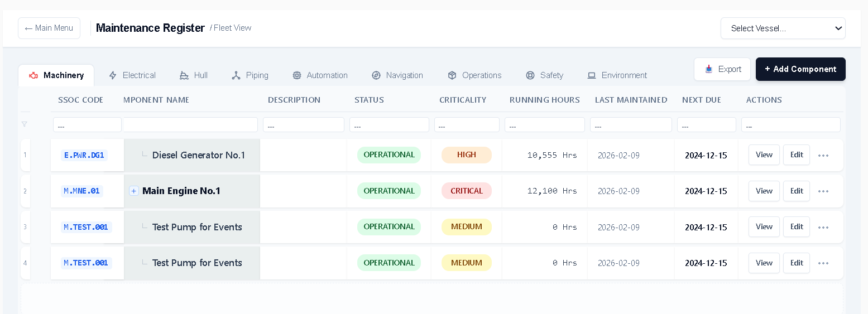Click the Electrical lightning bolt icon
The height and width of the screenshot is (314, 868).
click(x=113, y=75)
